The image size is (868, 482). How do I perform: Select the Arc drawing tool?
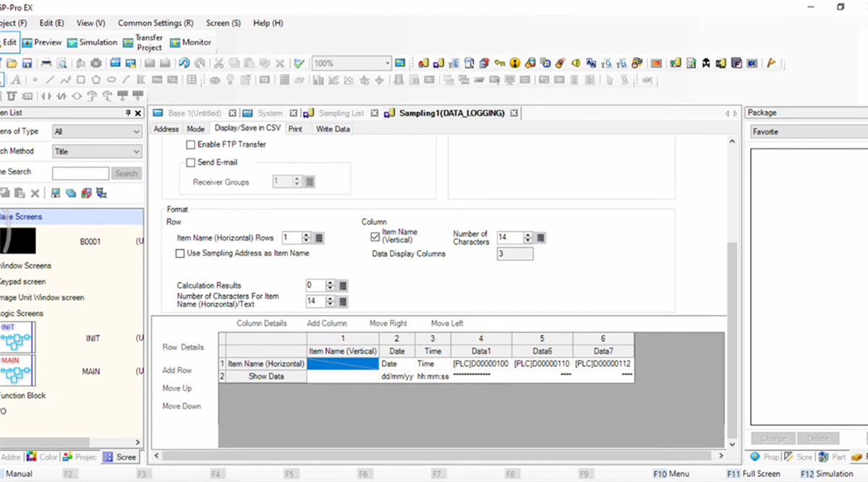click(x=126, y=79)
